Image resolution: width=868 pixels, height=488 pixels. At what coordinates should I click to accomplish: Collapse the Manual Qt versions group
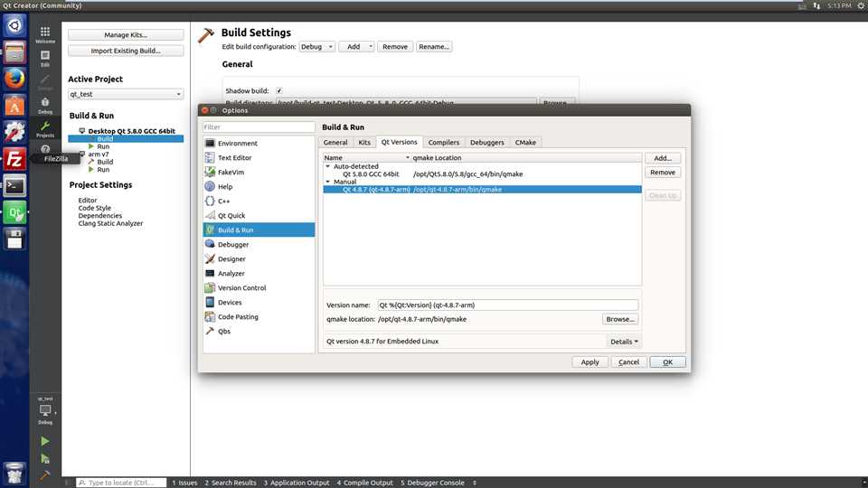(x=327, y=182)
